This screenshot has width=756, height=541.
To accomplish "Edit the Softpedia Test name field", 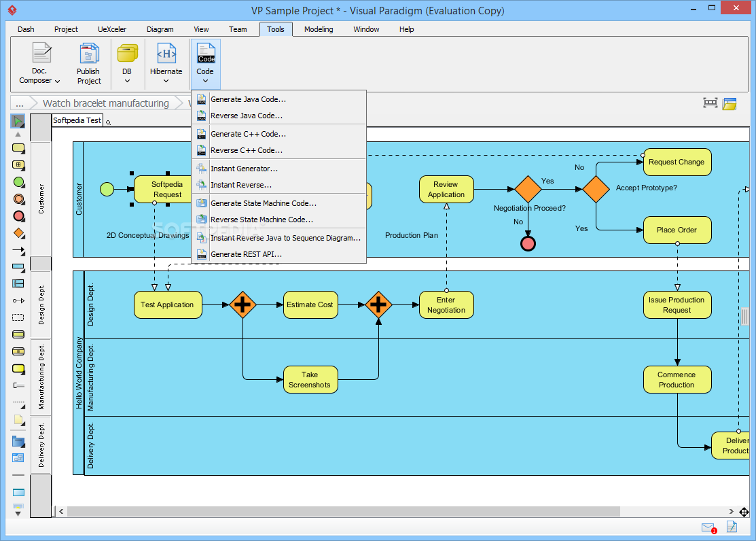I will point(77,121).
